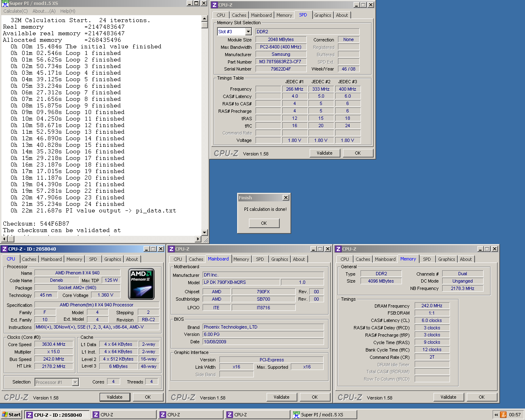Viewport: 525px width, 420px height.
Task: Open the About tab in the SPD window
Action: 342,15
